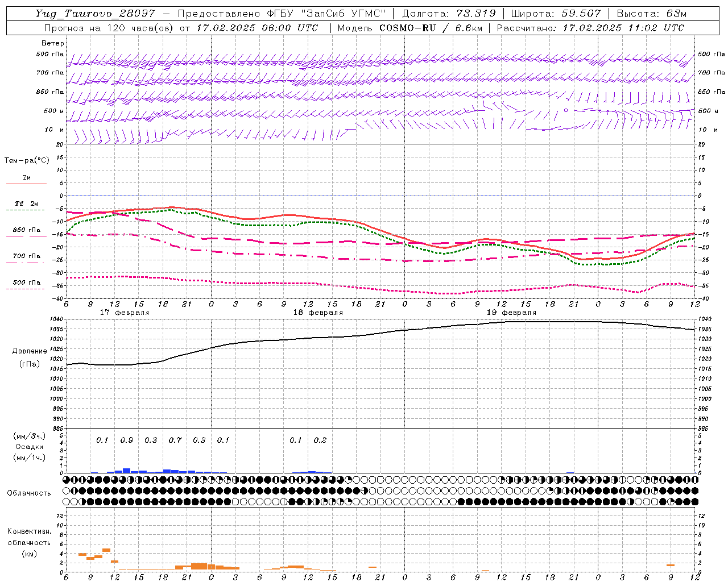This screenshot has height=582, width=728.
Task: Click the orange convective bar near 9h on the last day
Action: [x=671, y=565]
